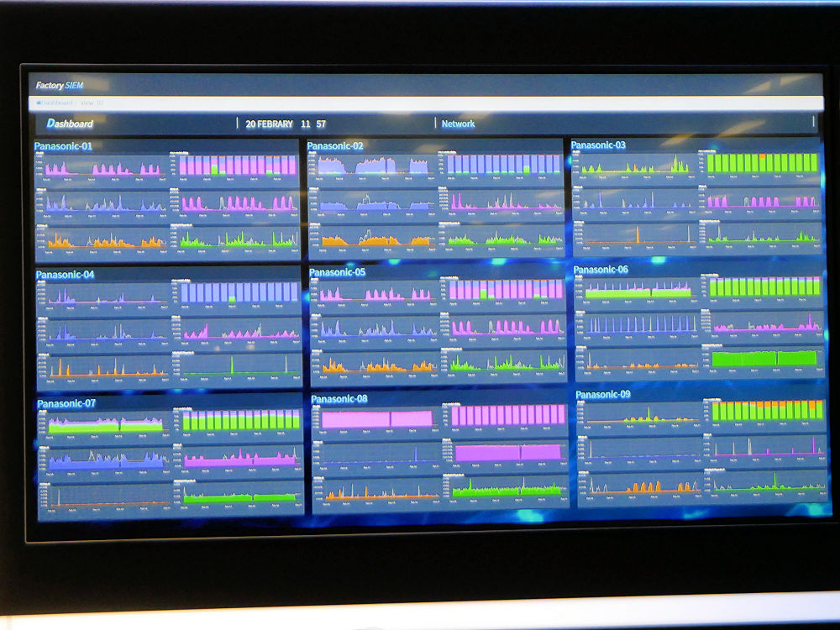Open Panasonic-07 pink chart
The image size is (840, 630).
pos(239,459)
